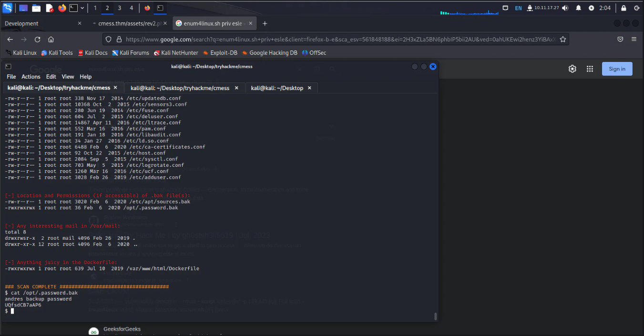Open Firefox hamburger application menu
This screenshot has width=644, height=336.
(x=634, y=40)
